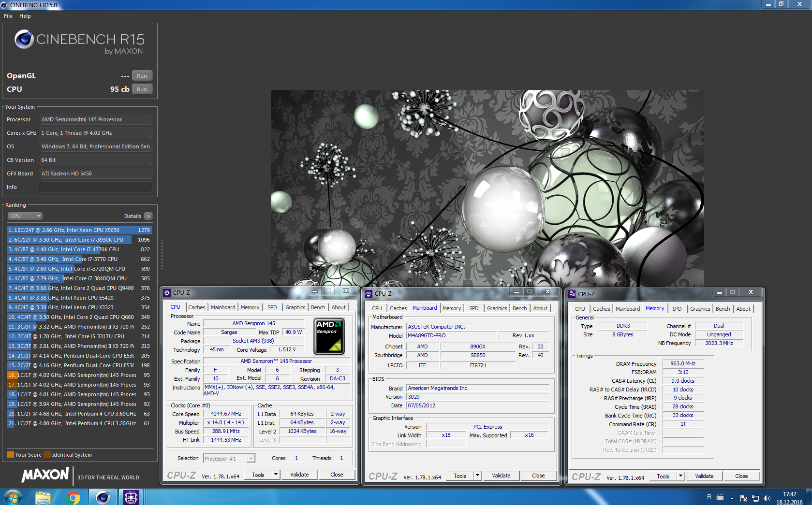Open SPD tab in first CPU-Z window
Image resolution: width=812 pixels, height=505 pixels.
coord(272,307)
